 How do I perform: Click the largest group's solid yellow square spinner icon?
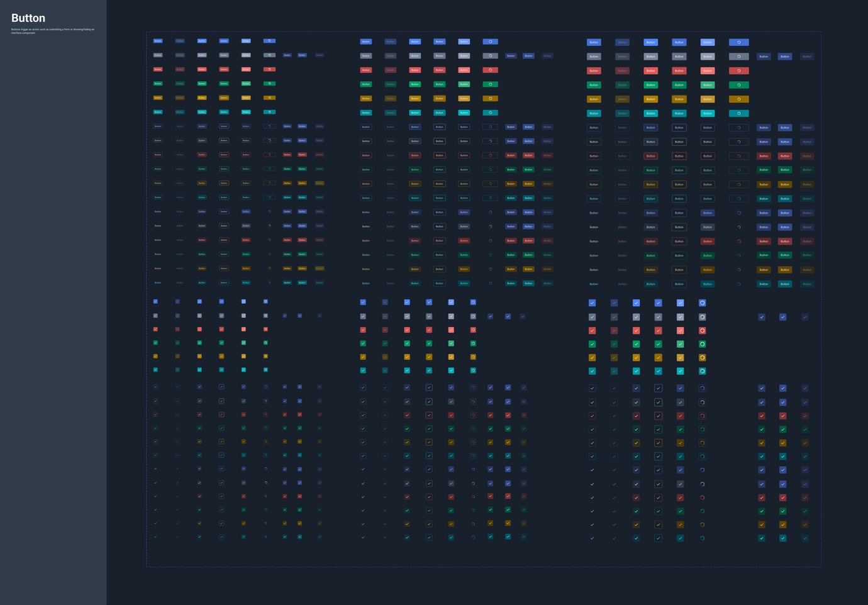pos(702,358)
